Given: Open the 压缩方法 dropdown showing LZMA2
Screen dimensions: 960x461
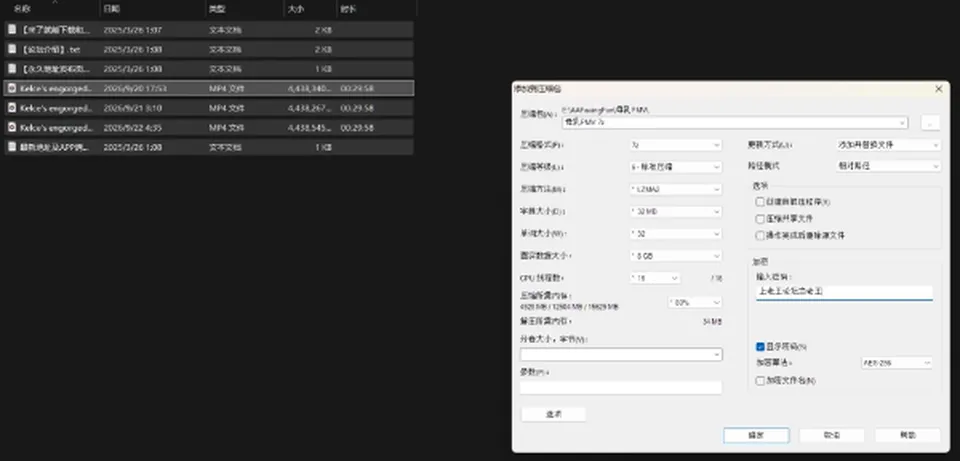Looking at the screenshot, I should point(676,189).
